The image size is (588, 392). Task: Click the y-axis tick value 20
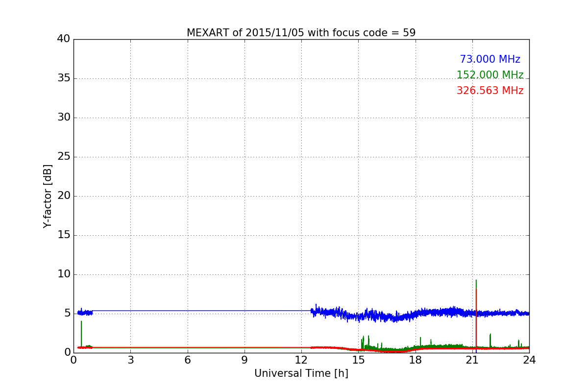[64, 196]
